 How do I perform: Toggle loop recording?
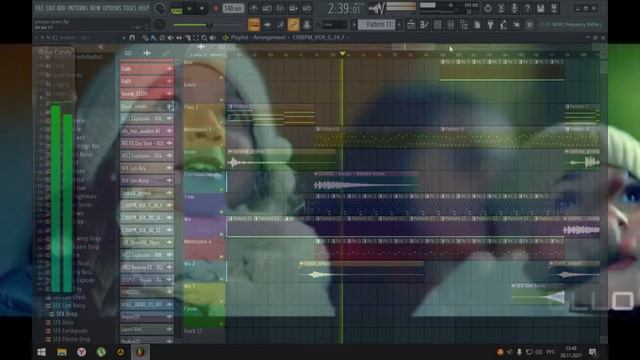coord(307,8)
